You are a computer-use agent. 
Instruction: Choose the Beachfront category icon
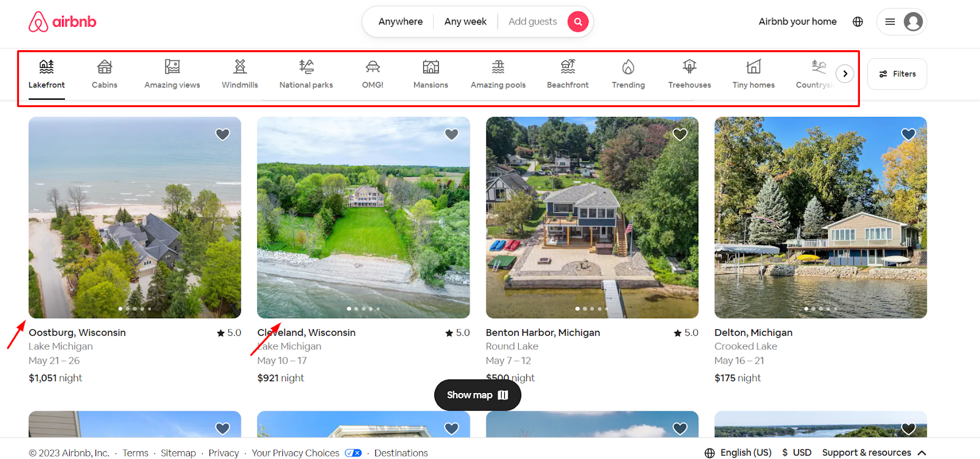[x=568, y=67]
